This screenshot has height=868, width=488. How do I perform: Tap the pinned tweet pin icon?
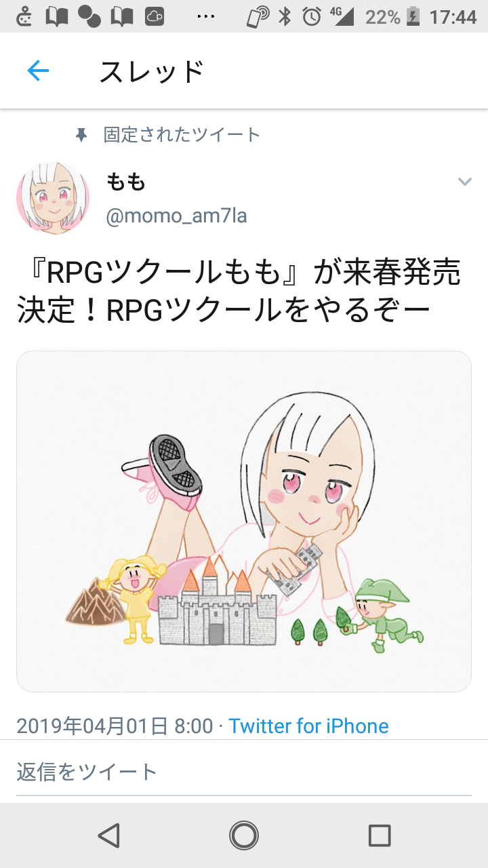[81, 135]
